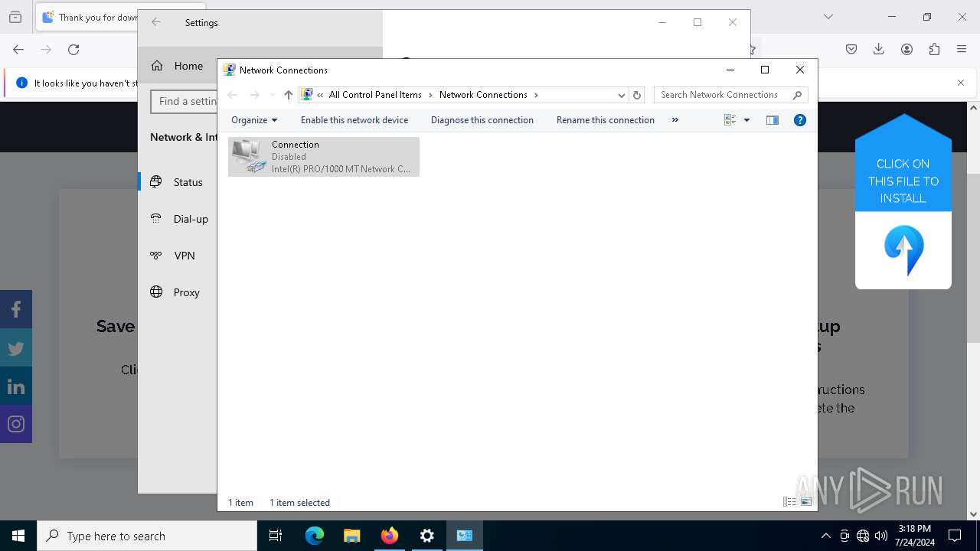Select the disabled Connection adapter
The height and width of the screenshot is (551, 980).
(x=324, y=157)
